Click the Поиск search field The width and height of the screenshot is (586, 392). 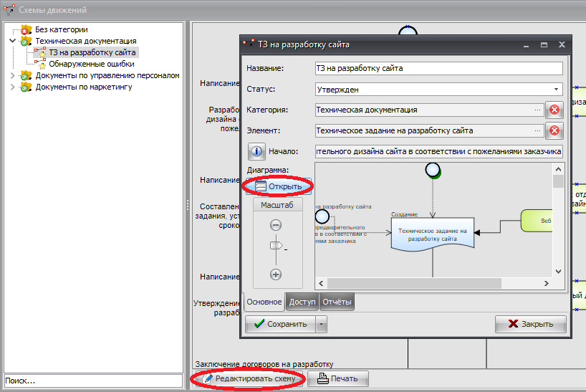92,381
